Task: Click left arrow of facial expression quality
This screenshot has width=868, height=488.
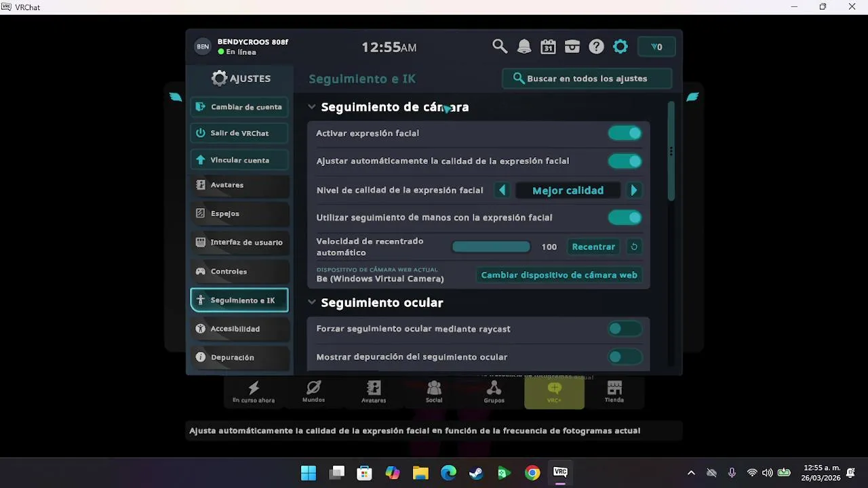Action: 502,190
